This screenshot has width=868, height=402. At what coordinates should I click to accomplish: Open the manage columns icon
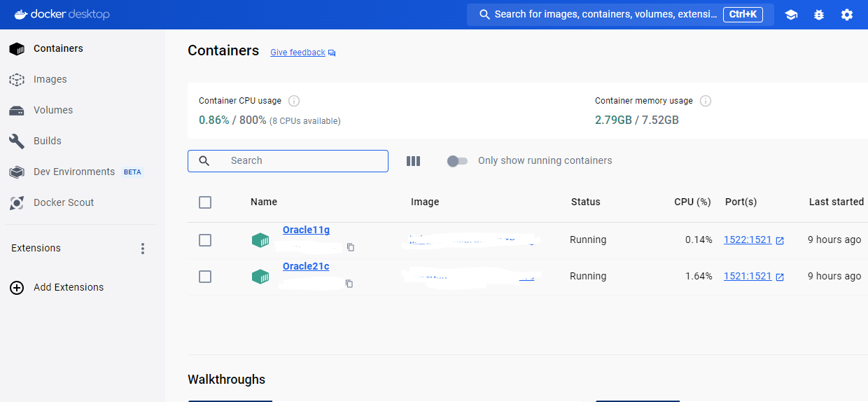[414, 161]
